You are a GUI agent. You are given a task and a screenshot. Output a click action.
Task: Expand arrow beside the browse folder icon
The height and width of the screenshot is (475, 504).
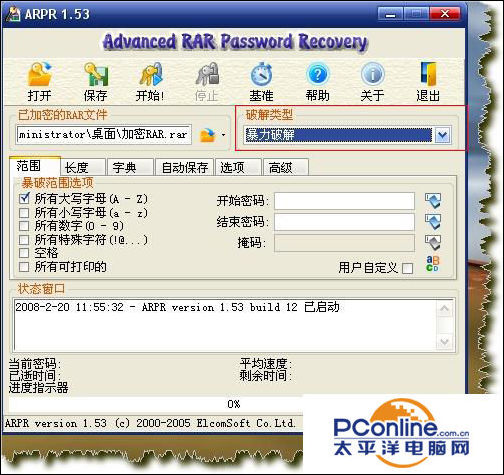[x=223, y=135]
